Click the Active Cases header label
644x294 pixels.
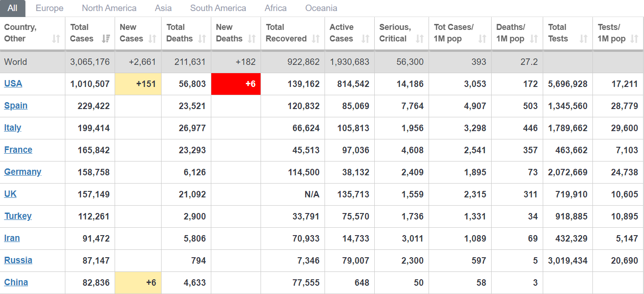coord(342,33)
